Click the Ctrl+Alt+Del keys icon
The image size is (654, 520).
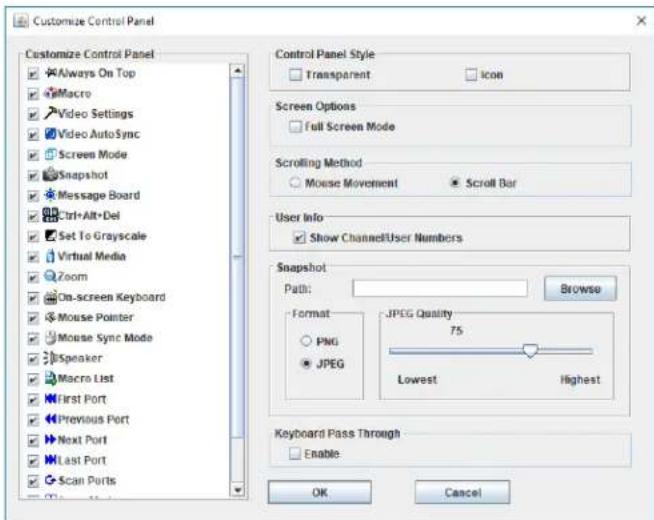click(x=50, y=215)
